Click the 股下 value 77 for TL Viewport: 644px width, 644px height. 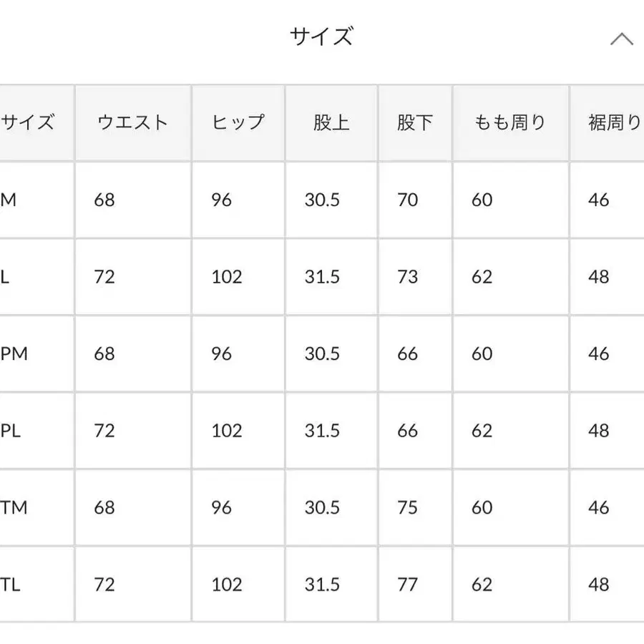point(407,585)
